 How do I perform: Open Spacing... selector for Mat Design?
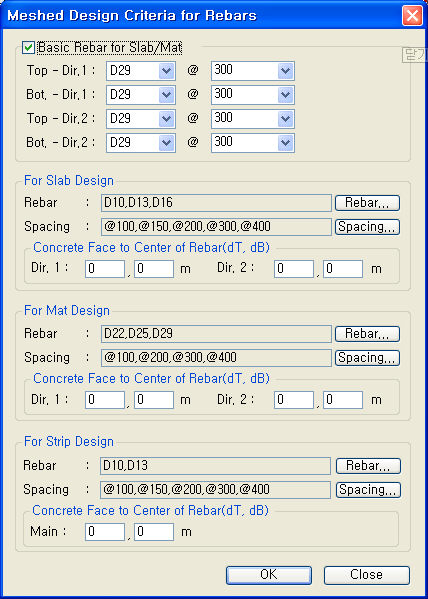click(367, 358)
